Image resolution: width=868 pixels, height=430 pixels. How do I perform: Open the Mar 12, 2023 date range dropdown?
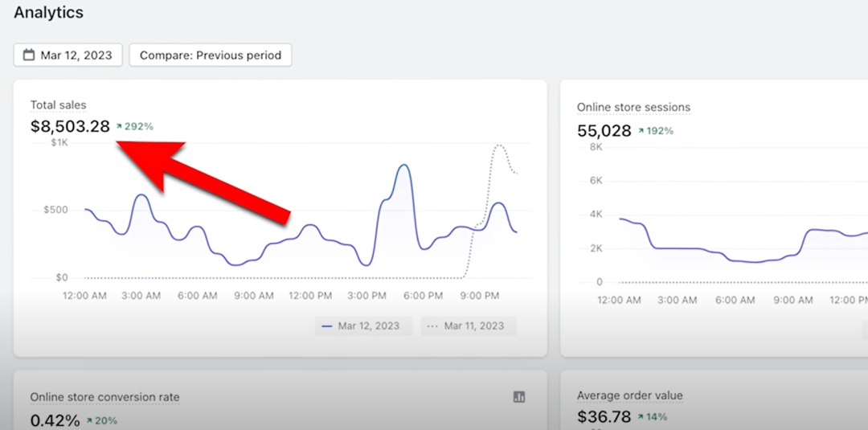point(68,55)
